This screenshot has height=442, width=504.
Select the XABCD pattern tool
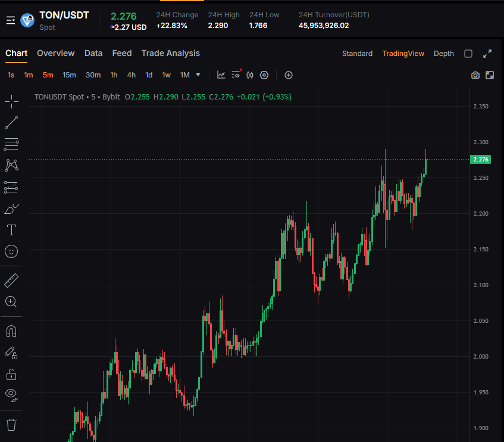(x=11, y=166)
